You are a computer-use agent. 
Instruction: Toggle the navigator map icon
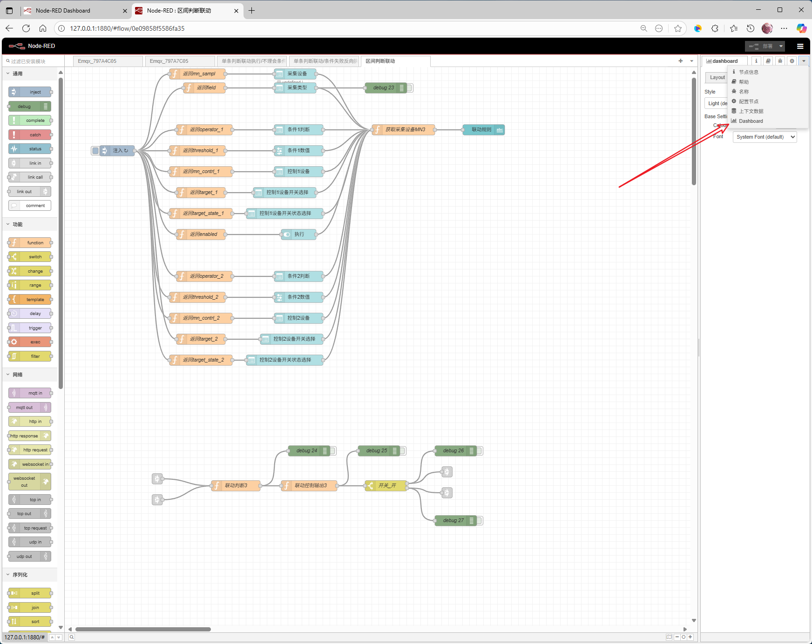coord(669,637)
